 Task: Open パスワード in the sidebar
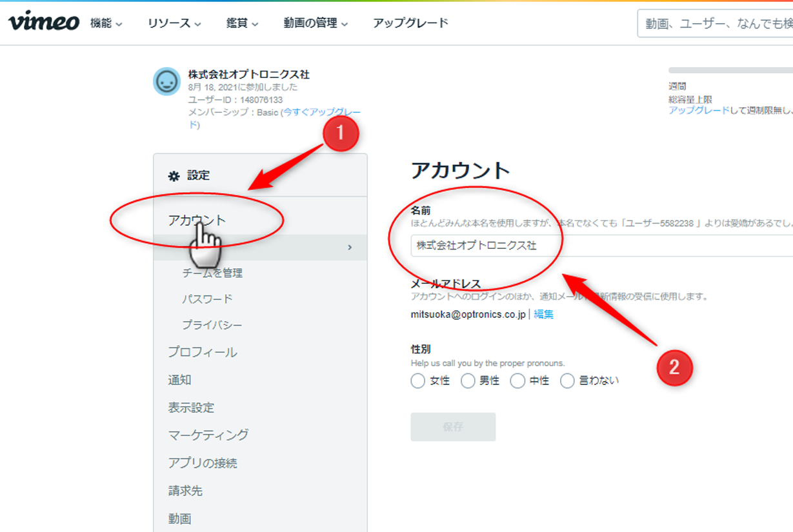(x=207, y=299)
